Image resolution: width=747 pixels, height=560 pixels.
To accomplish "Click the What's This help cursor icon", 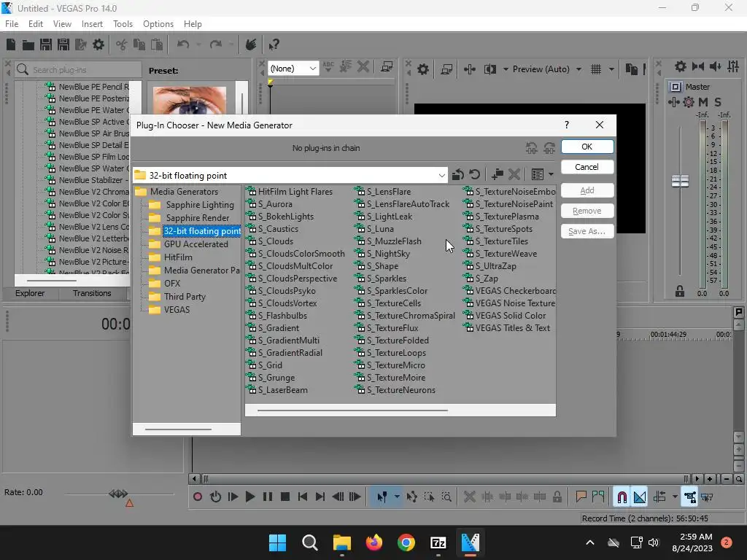I will pyautogui.click(x=274, y=44).
